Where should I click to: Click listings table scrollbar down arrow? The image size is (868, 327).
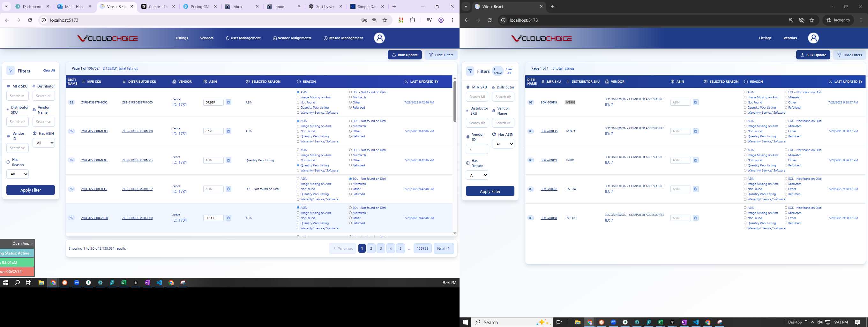[454, 233]
